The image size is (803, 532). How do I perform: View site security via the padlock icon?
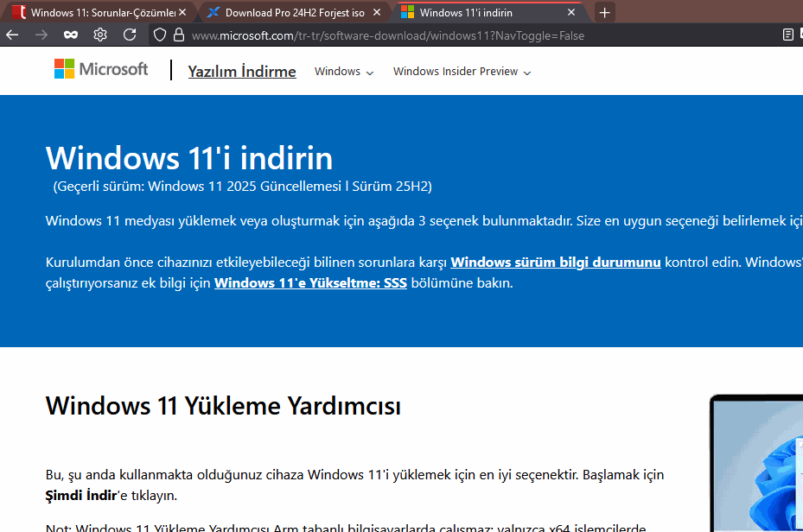(179, 35)
